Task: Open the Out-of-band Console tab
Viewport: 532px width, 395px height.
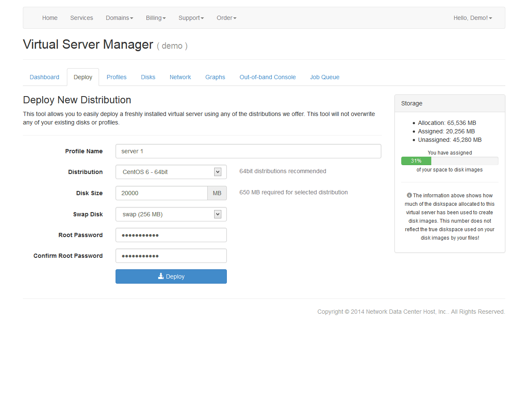Action: [x=267, y=77]
